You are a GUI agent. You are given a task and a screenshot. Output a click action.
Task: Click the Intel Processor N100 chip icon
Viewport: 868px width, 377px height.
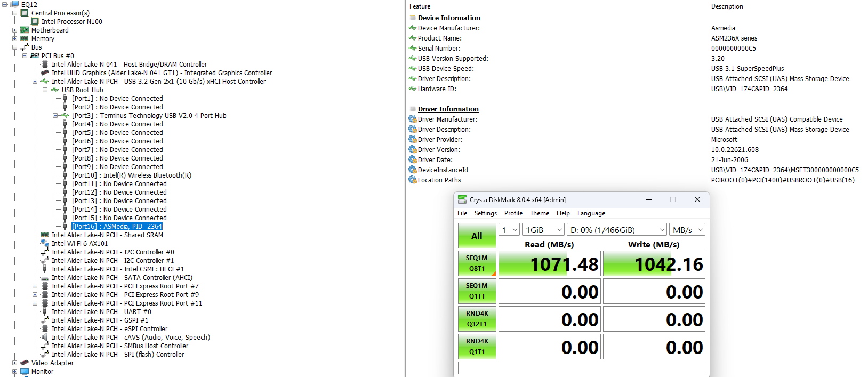point(35,21)
